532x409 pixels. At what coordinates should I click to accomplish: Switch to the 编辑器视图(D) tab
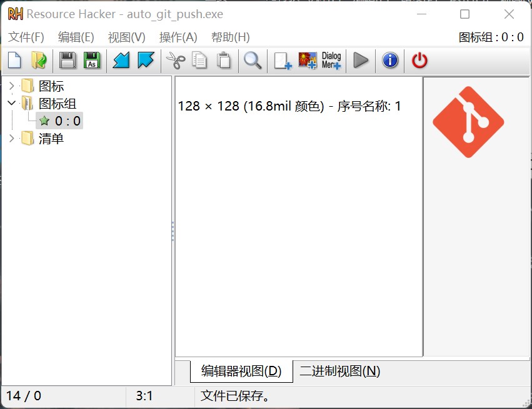click(241, 372)
